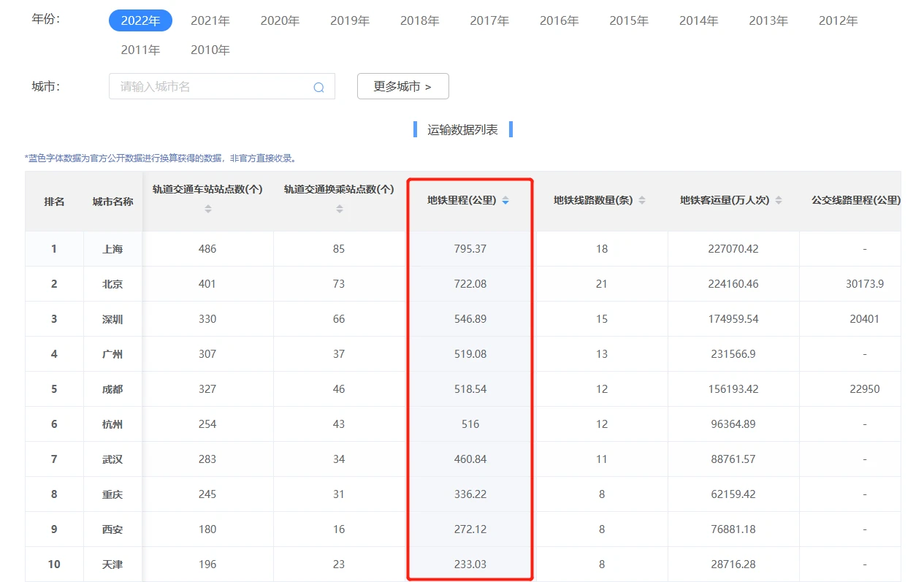Select the 广州 city name cell
The height and width of the screenshot is (582, 924).
113,354
